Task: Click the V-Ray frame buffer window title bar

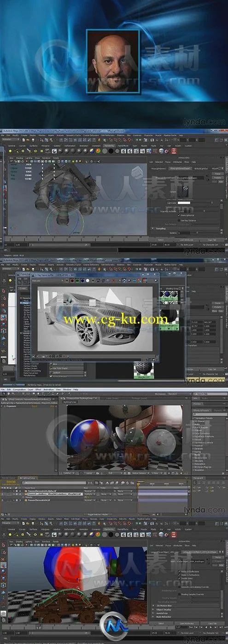Action: [94, 275]
